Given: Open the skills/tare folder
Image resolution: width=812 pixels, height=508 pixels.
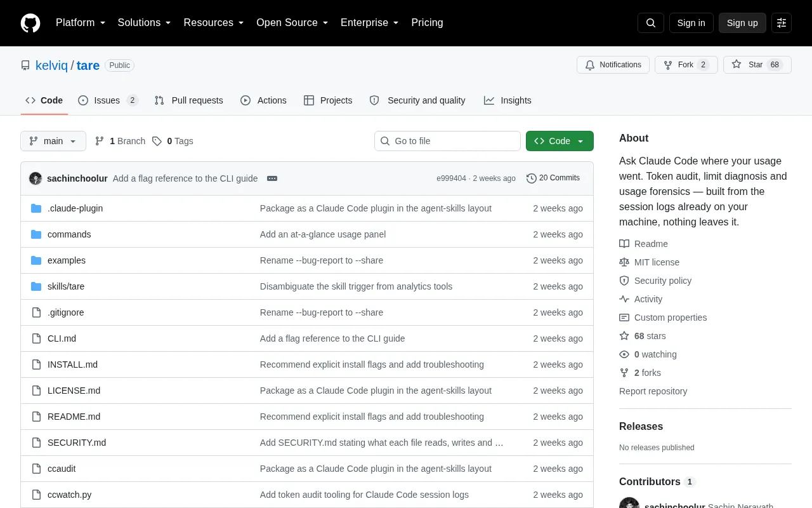Looking at the screenshot, I should click(66, 286).
